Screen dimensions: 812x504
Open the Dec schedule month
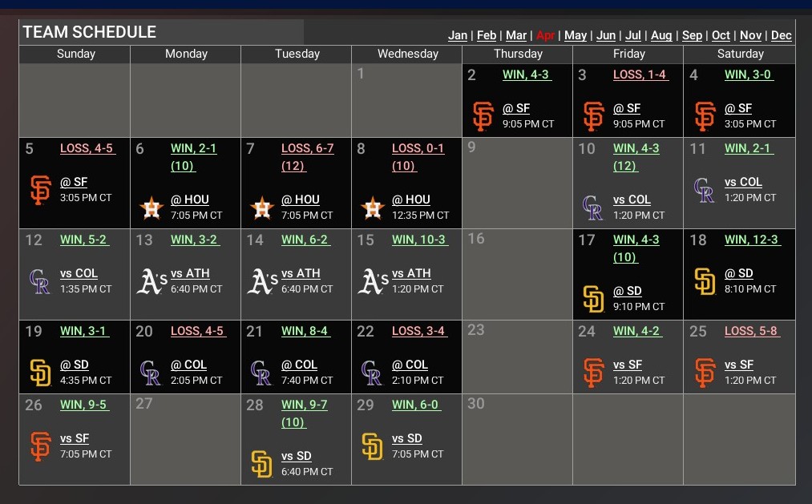pos(782,35)
